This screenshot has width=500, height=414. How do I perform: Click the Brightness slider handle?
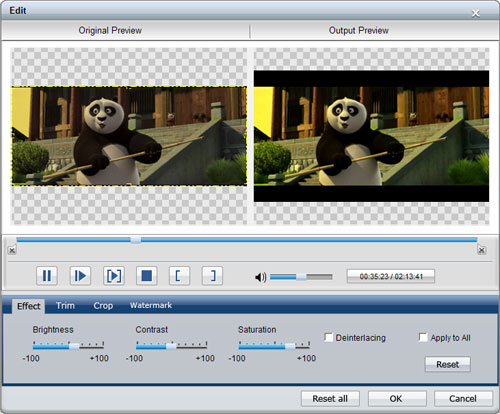pyautogui.click(x=74, y=347)
